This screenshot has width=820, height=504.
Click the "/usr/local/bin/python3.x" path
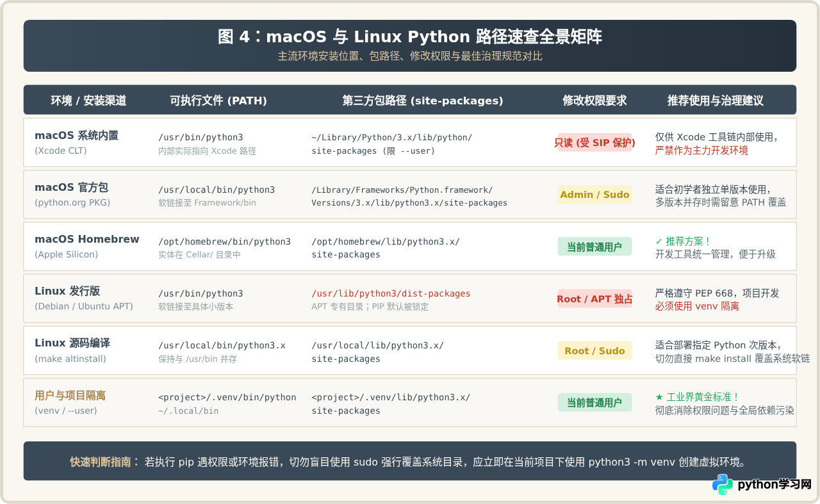[x=222, y=345]
